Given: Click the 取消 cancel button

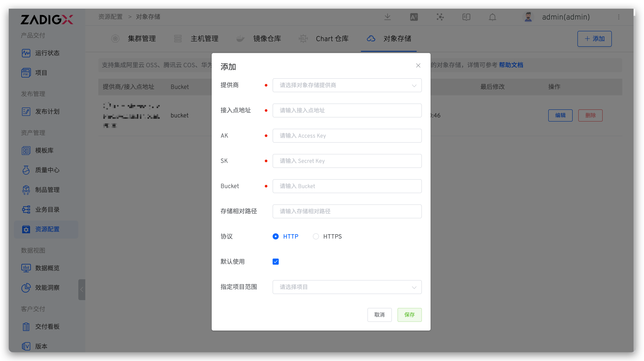Looking at the screenshot, I should (379, 315).
